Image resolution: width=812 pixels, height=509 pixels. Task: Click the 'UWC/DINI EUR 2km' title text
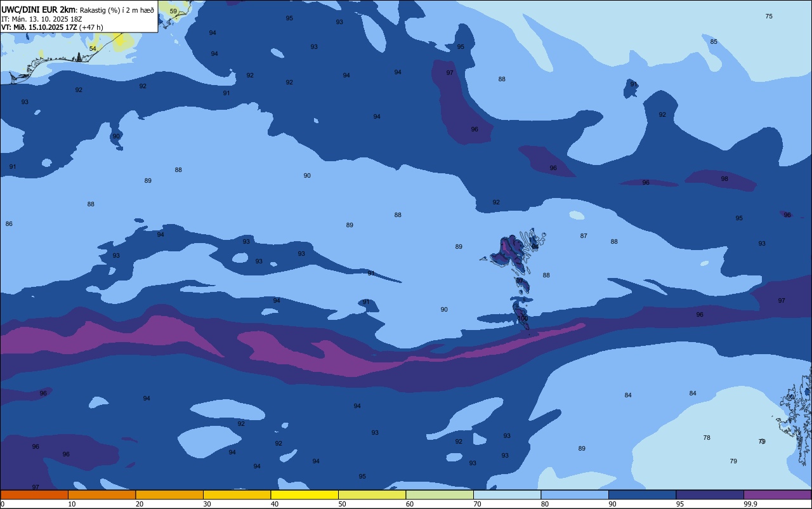(x=39, y=10)
